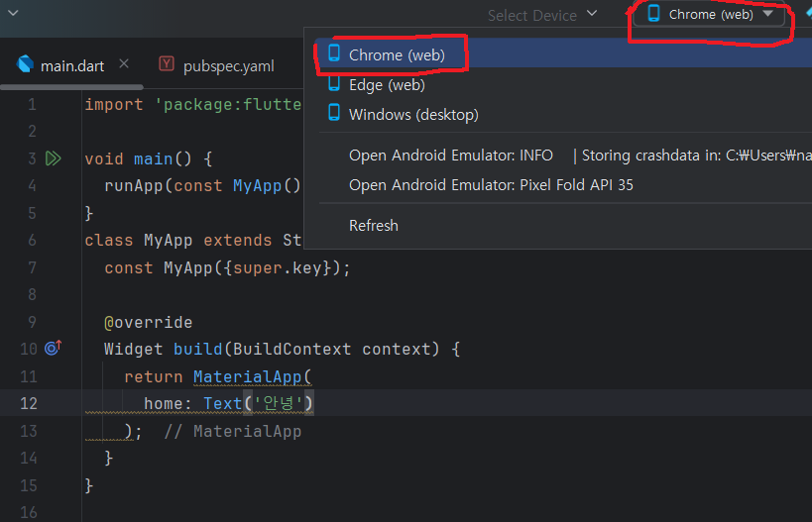
Task: Choose Windows (desktop) from device list
Action: [565, 114]
